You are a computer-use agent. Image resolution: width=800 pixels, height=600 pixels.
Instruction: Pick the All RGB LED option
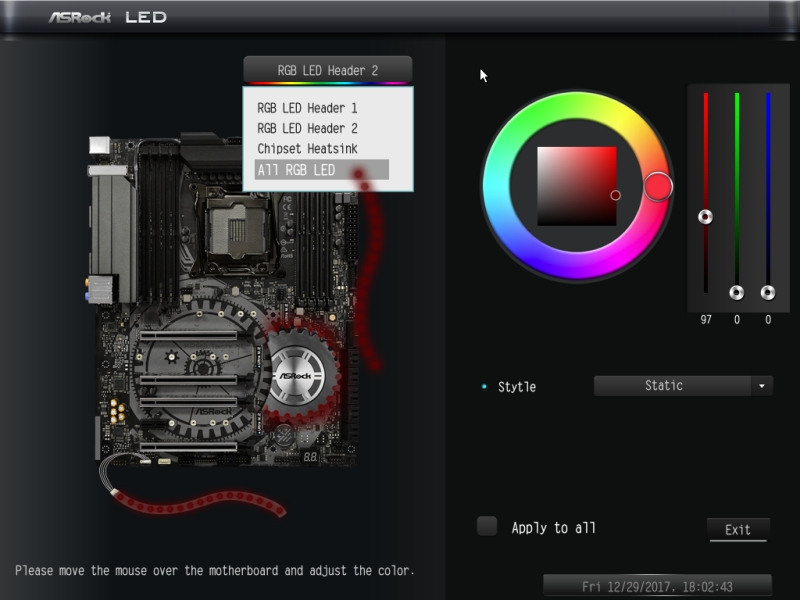pos(321,170)
